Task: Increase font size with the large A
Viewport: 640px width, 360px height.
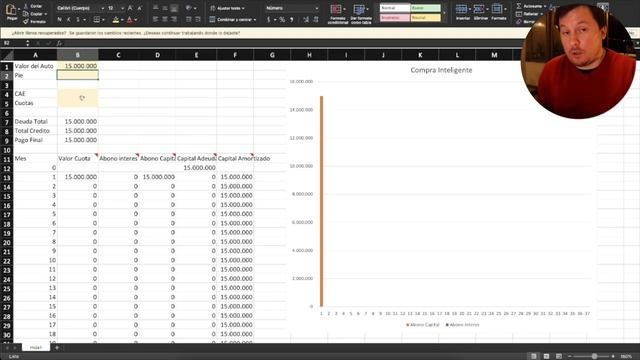Action: click(x=130, y=8)
